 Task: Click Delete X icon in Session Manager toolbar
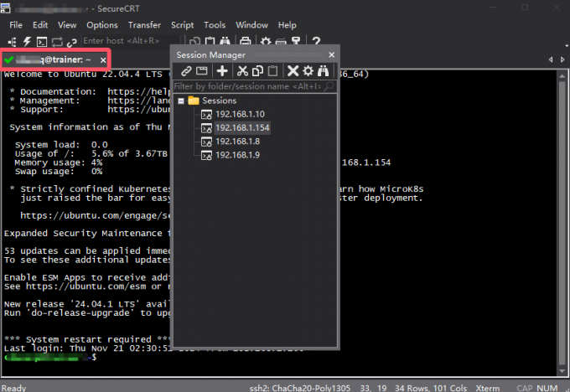coord(293,70)
